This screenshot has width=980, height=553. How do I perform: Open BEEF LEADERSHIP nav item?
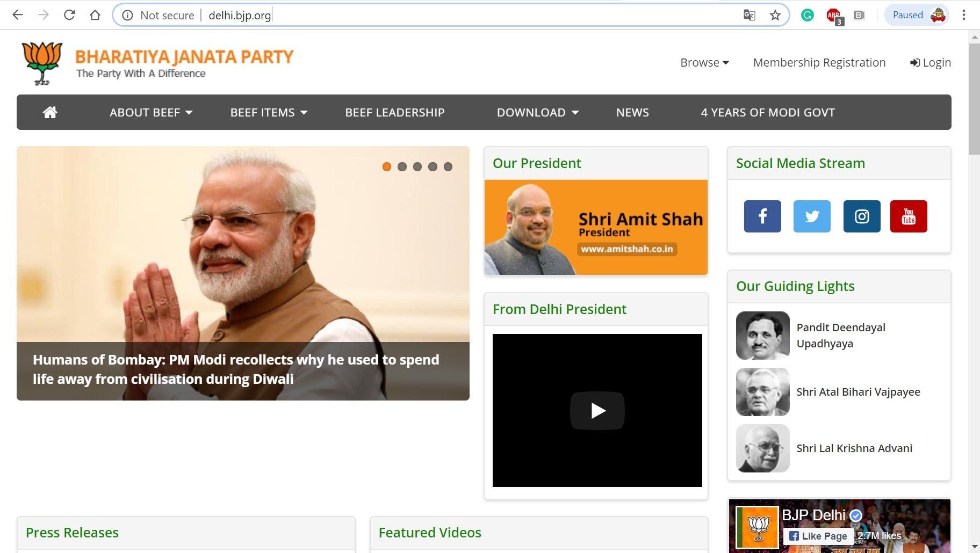point(395,112)
